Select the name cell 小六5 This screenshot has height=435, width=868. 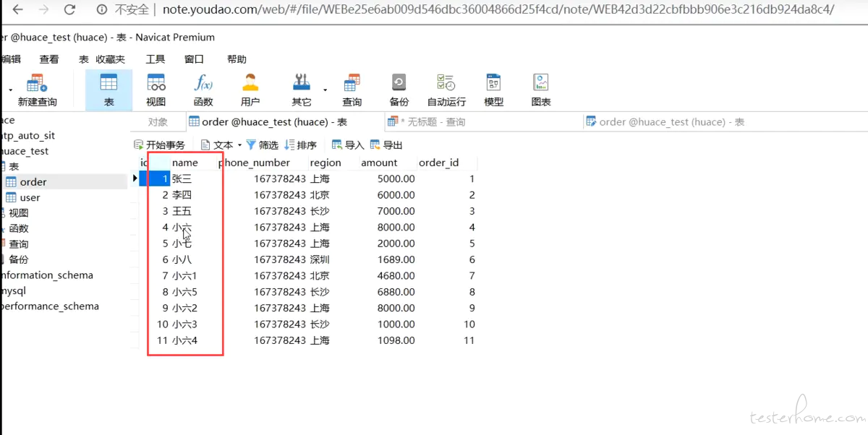[x=184, y=292]
